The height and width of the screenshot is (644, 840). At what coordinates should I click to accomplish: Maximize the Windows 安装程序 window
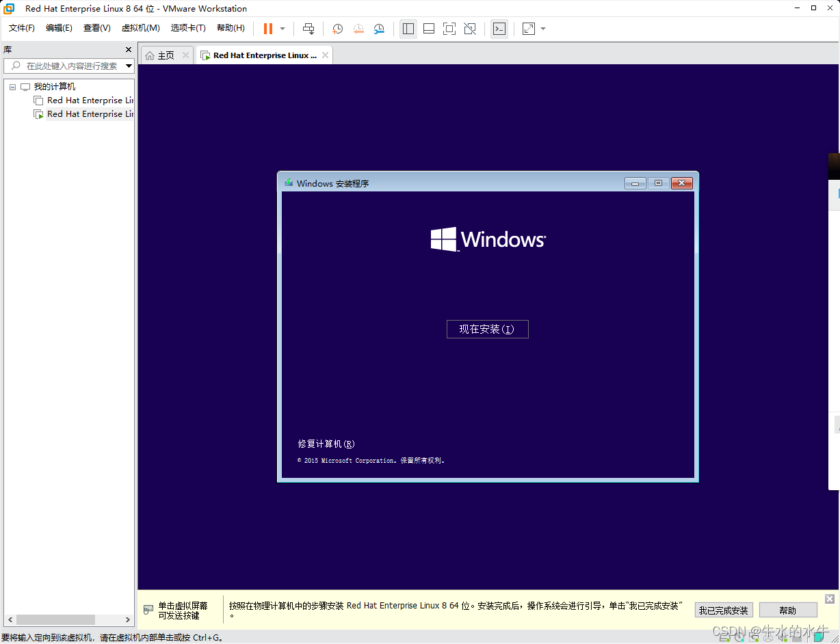[x=658, y=183]
